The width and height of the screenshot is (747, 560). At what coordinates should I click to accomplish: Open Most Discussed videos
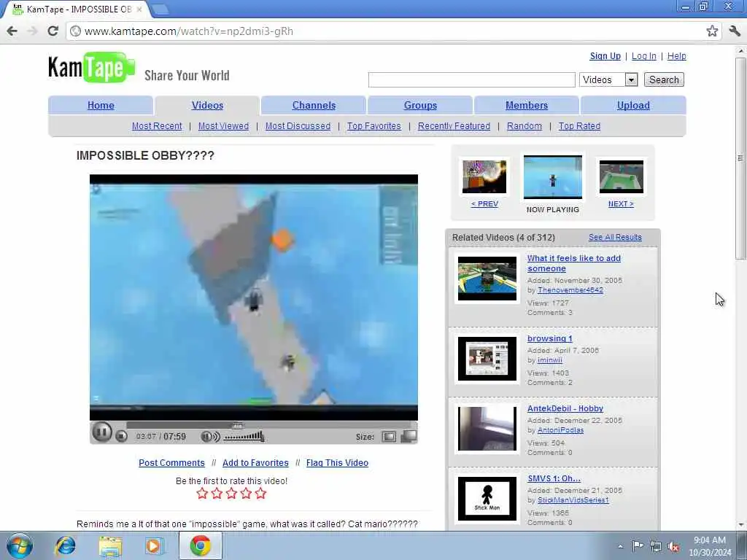coord(298,125)
